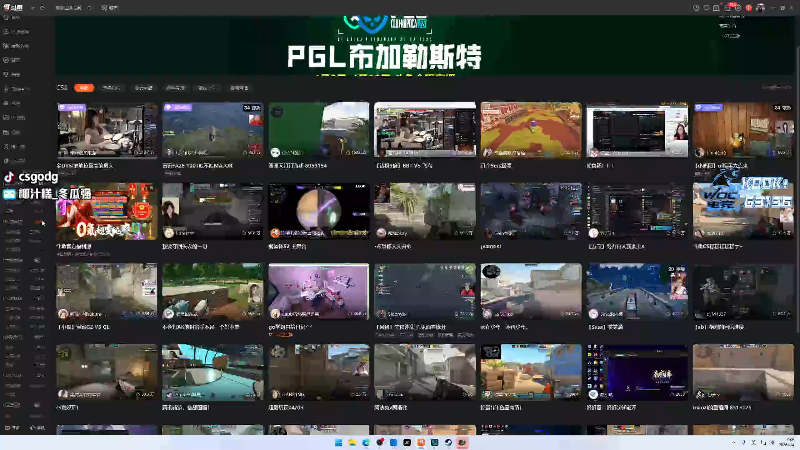Open the wooden wall yellow character thumbnail
Viewport: 800px width, 450px height.
pyautogui.click(x=743, y=130)
